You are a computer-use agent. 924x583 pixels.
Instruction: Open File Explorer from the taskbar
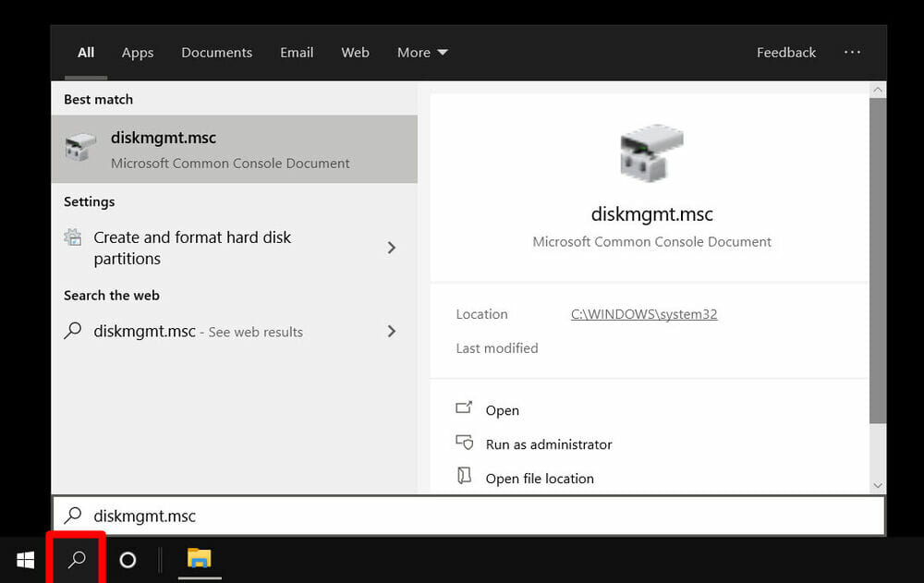(200, 558)
